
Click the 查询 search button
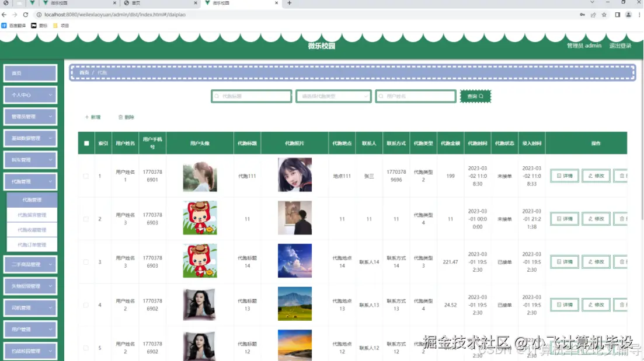tap(475, 96)
